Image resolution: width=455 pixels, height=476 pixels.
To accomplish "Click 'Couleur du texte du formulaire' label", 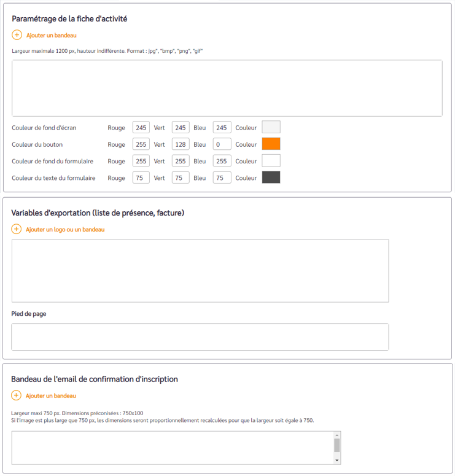I will (53, 178).
